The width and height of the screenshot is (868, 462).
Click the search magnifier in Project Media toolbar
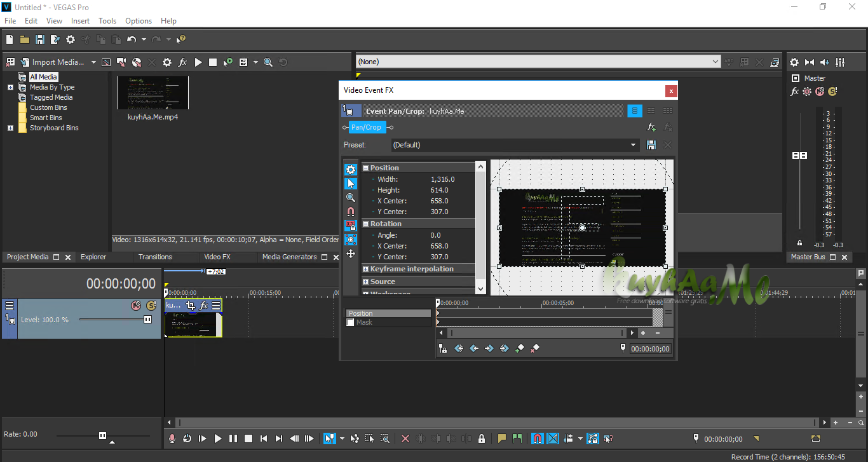268,62
